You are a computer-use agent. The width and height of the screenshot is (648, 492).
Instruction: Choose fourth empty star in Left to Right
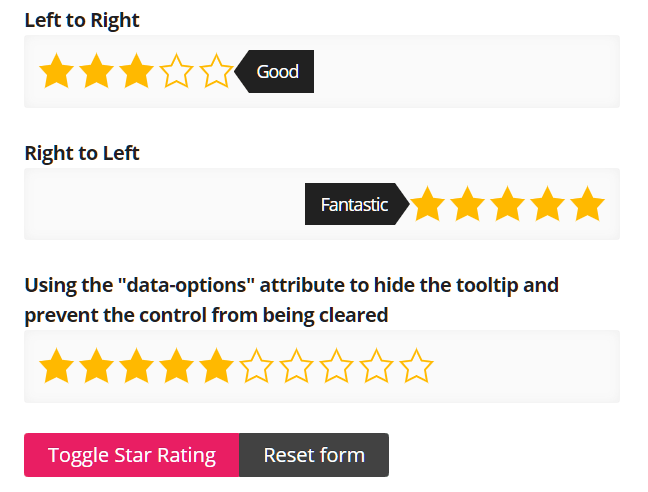click(x=176, y=71)
